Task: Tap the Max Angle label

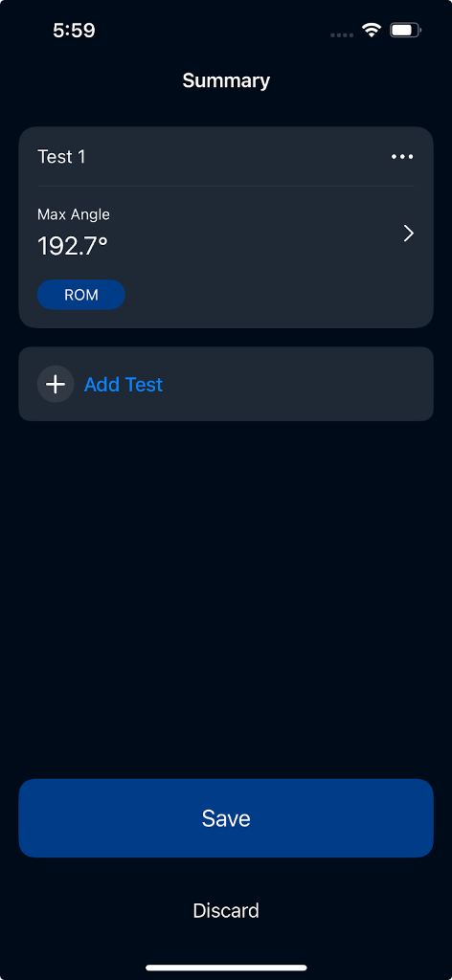Action: [74, 214]
